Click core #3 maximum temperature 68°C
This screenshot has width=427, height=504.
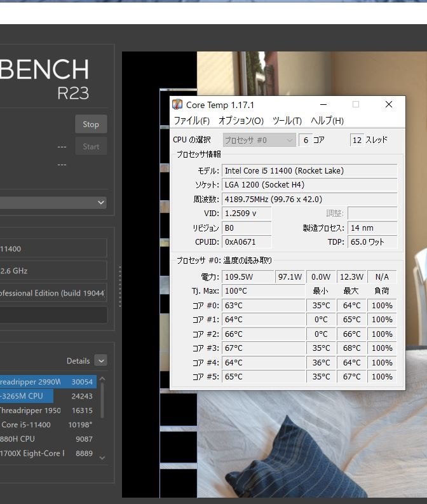(x=351, y=348)
